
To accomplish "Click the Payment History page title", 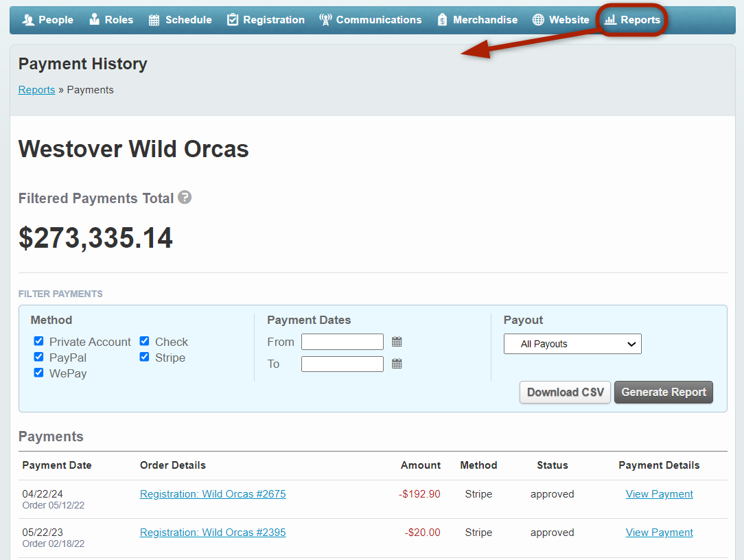I will click(83, 64).
